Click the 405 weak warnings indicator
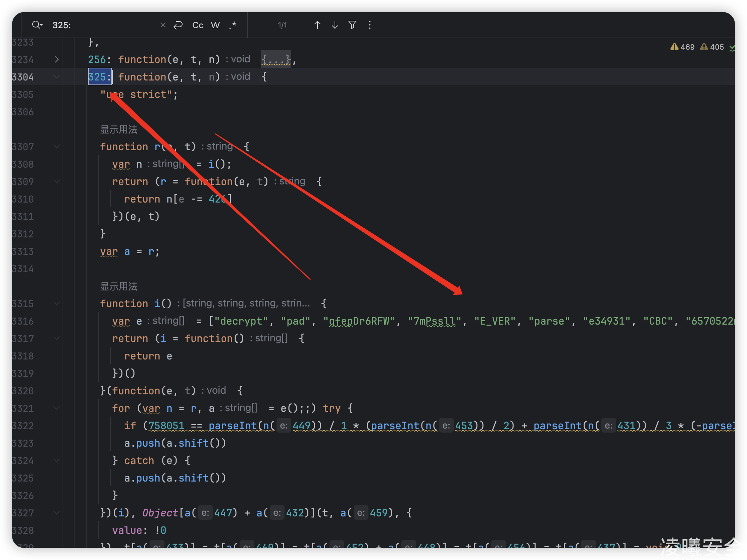Screen dimensions: 747x560 (712, 47)
